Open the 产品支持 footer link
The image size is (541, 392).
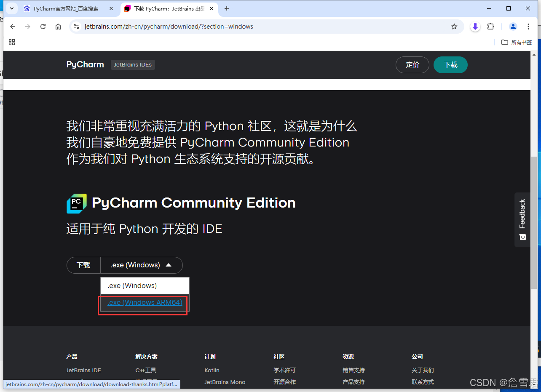(354, 382)
